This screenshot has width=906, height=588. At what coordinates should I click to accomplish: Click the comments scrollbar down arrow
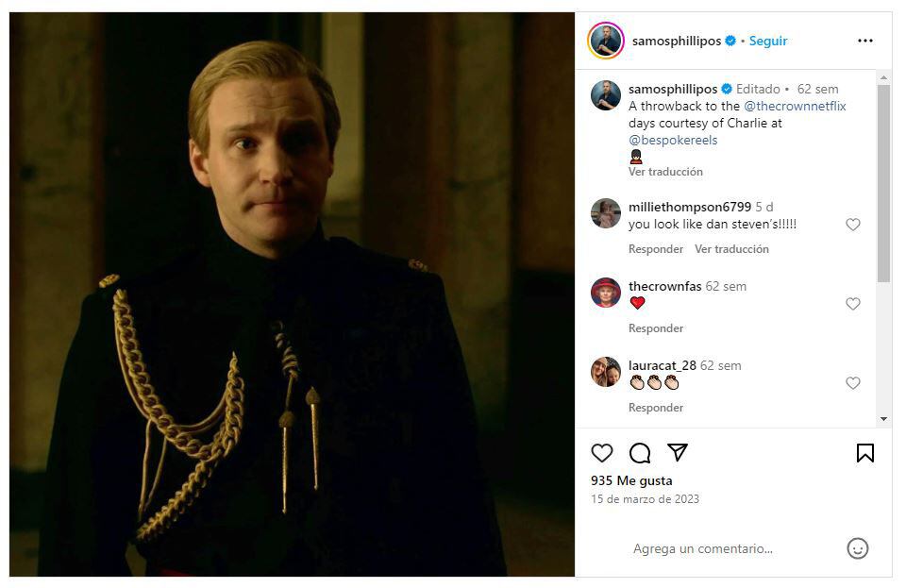click(x=883, y=419)
